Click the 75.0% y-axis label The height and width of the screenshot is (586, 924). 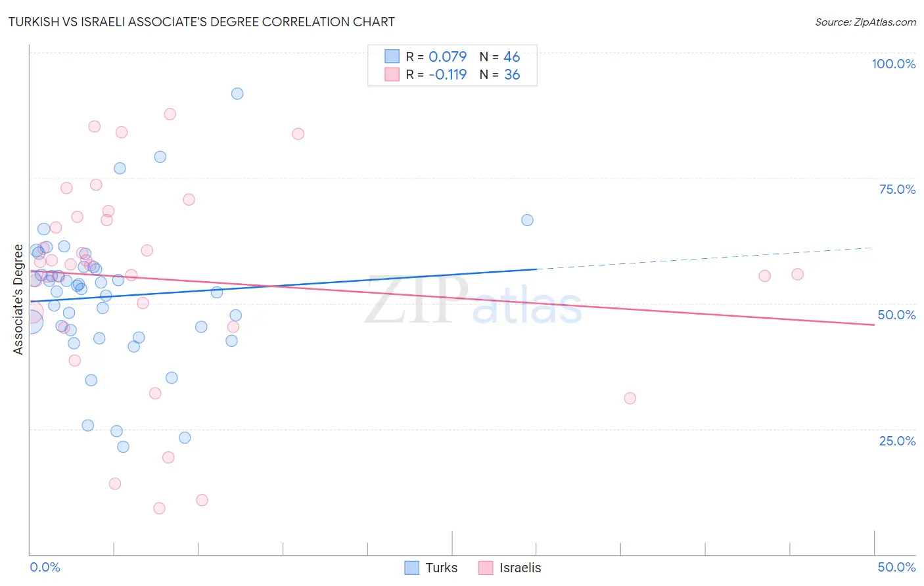click(897, 189)
